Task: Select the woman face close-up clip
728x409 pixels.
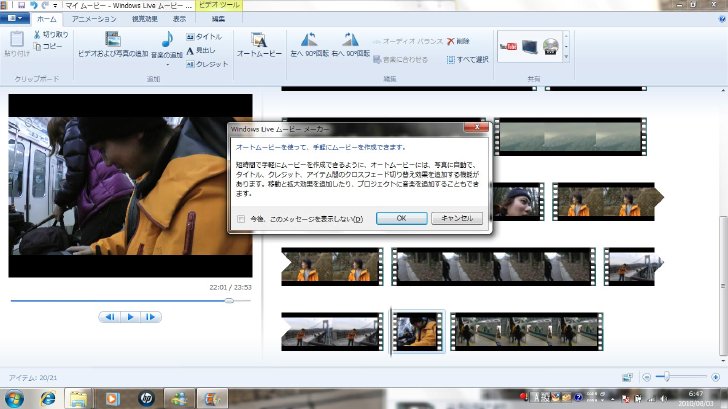Action: click(518, 201)
